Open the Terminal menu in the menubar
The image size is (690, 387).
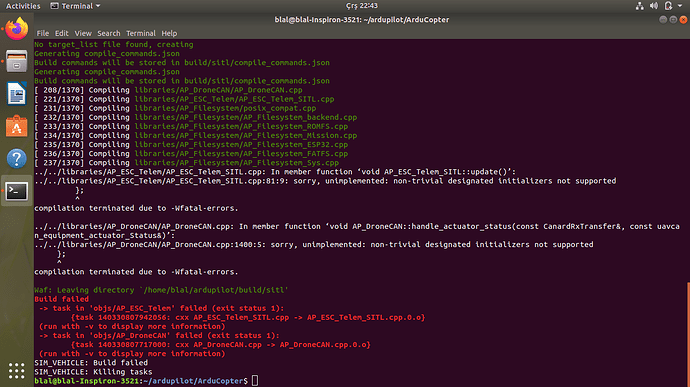click(x=141, y=33)
